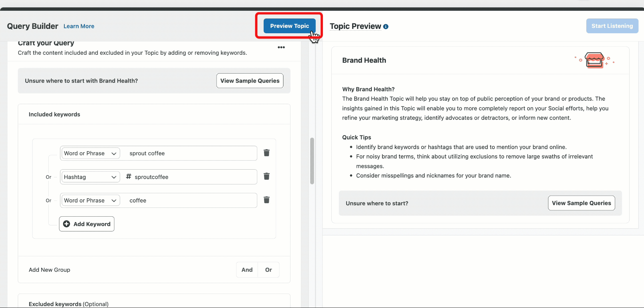Add a new group with And
644x308 pixels.
247,270
